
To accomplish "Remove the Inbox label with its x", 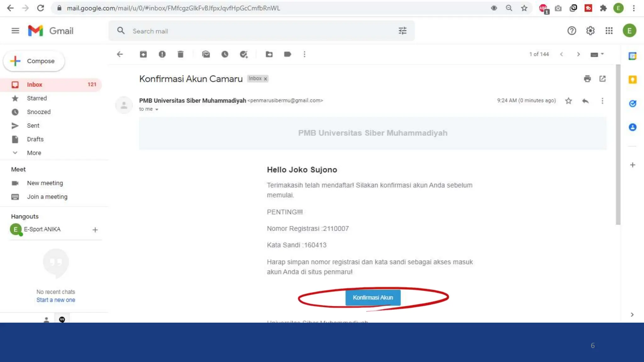I will pyautogui.click(x=265, y=79).
